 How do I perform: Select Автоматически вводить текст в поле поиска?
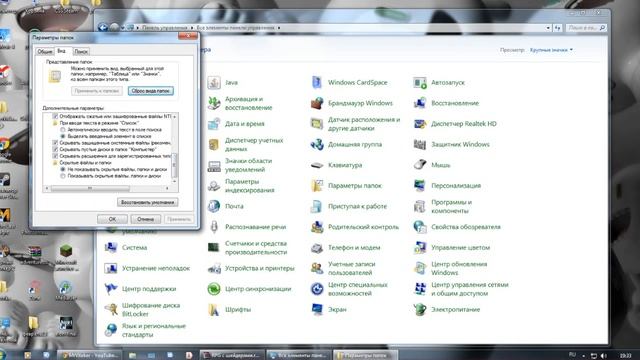click(63, 129)
